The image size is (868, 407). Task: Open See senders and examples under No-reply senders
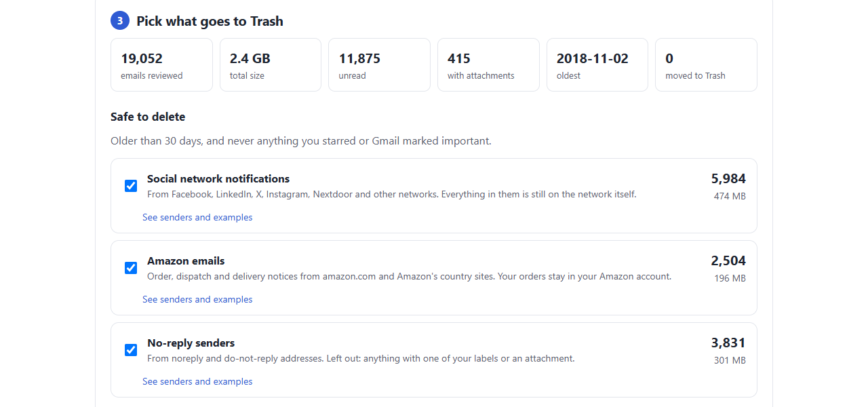click(197, 381)
